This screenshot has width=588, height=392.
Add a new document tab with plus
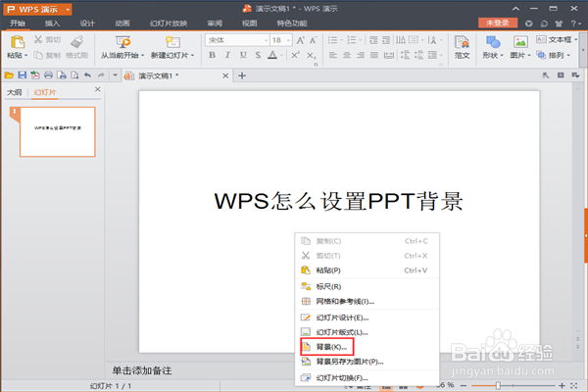[x=242, y=75]
